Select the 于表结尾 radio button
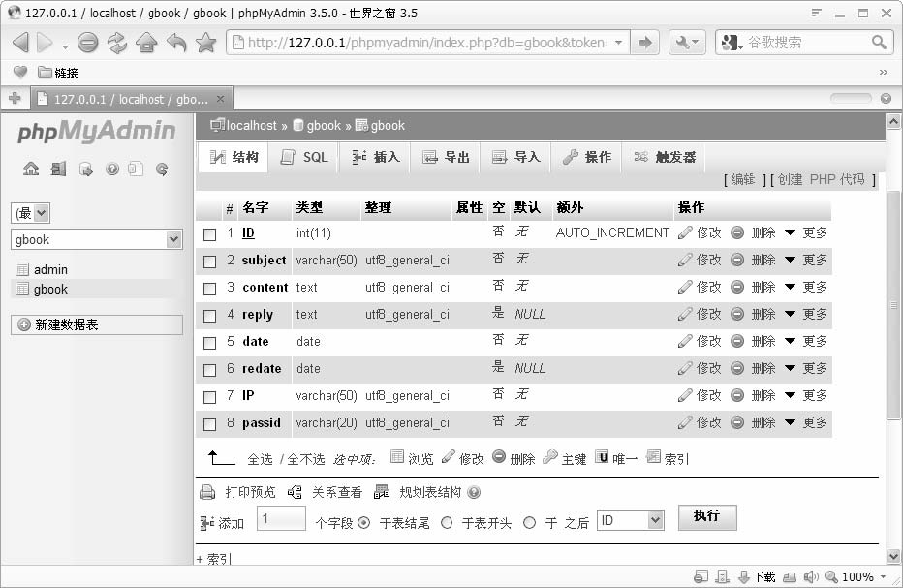 [364, 522]
